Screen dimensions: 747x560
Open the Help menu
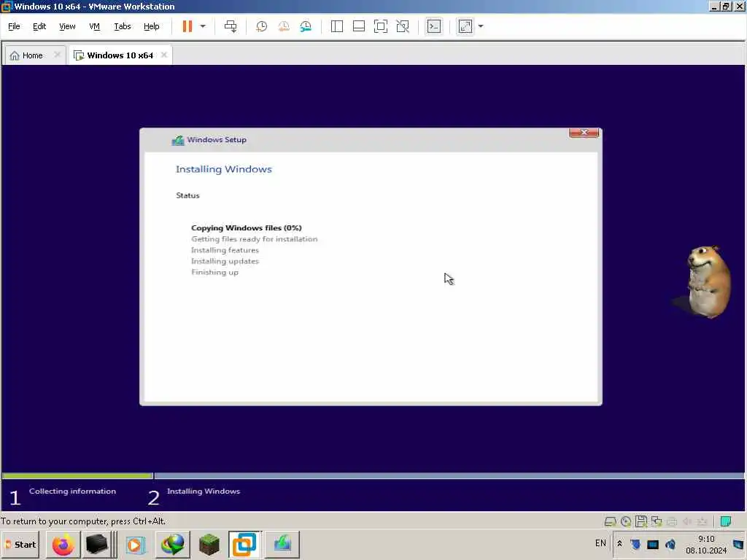(x=152, y=26)
